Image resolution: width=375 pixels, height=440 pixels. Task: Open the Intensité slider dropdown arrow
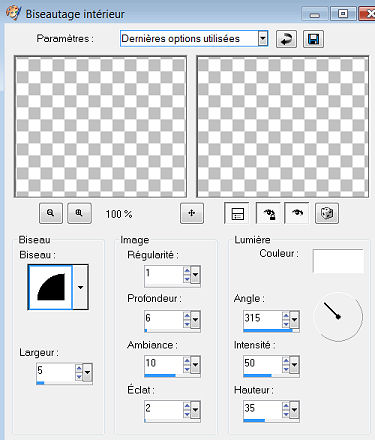(294, 365)
